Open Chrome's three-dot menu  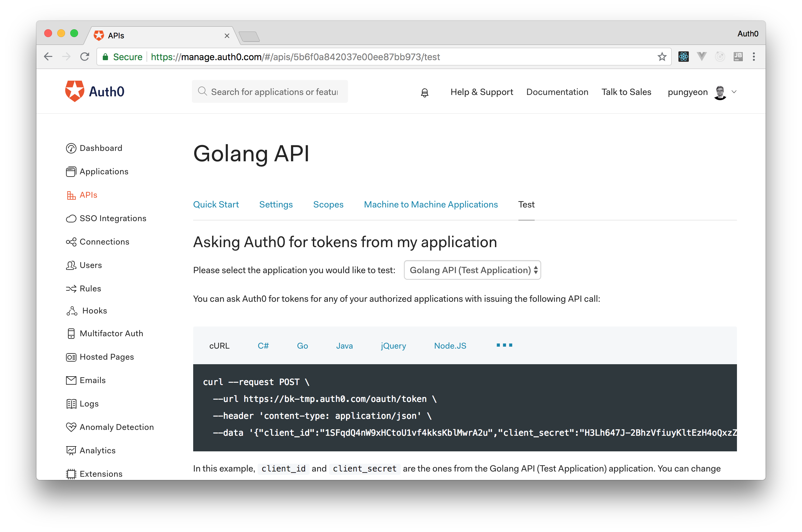754,57
